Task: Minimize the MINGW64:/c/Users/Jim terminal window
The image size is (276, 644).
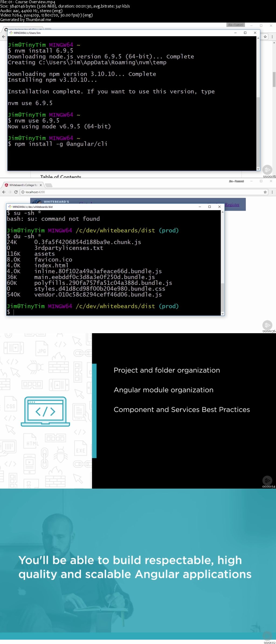Action: (235, 33)
